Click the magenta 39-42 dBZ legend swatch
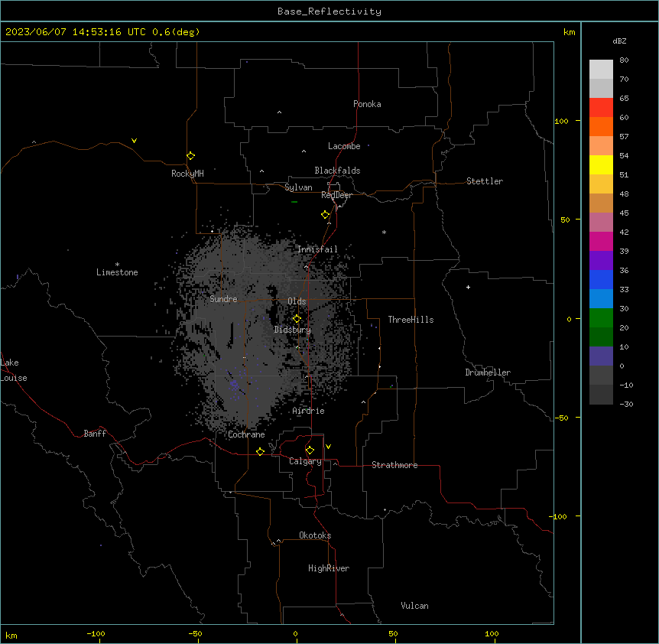This screenshot has width=659, height=644. pos(601,241)
